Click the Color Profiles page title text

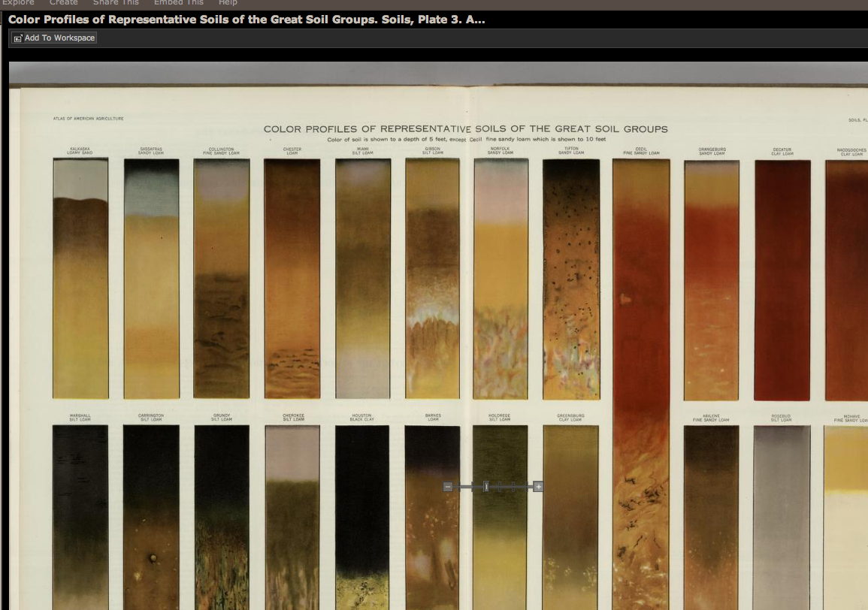click(246, 20)
